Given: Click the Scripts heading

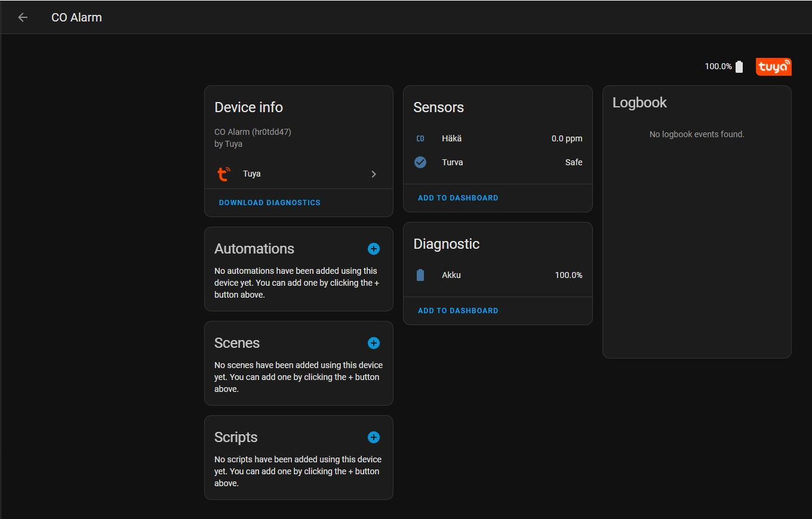Looking at the screenshot, I should click(x=236, y=437).
